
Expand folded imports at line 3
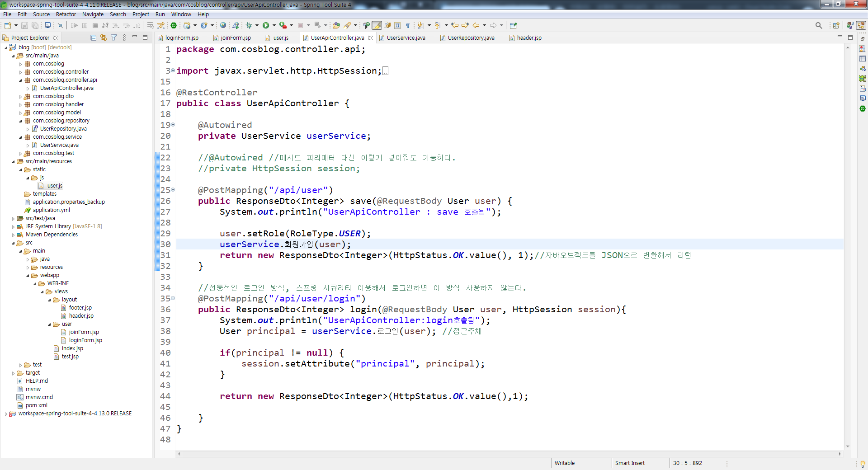pos(173,70)
